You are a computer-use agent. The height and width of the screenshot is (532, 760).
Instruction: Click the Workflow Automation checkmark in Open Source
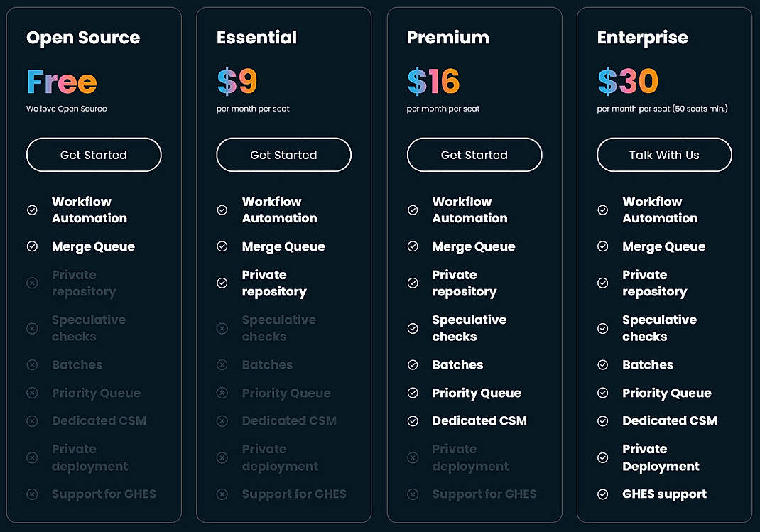33,210
